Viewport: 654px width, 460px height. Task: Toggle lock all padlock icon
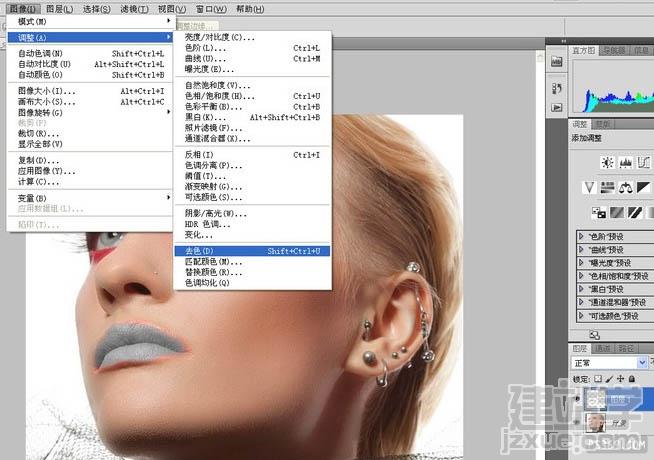[632, 379]
